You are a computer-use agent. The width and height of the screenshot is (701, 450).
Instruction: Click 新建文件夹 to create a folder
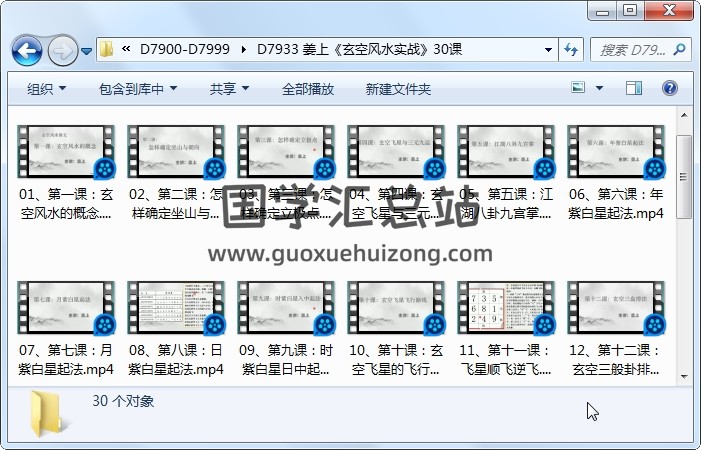pyautogui.click(x=398, y=89)
